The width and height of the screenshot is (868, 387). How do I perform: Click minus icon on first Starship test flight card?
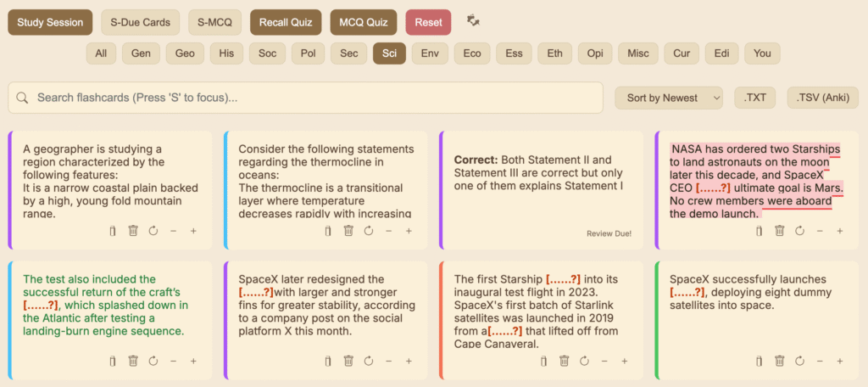coord(604,361)
